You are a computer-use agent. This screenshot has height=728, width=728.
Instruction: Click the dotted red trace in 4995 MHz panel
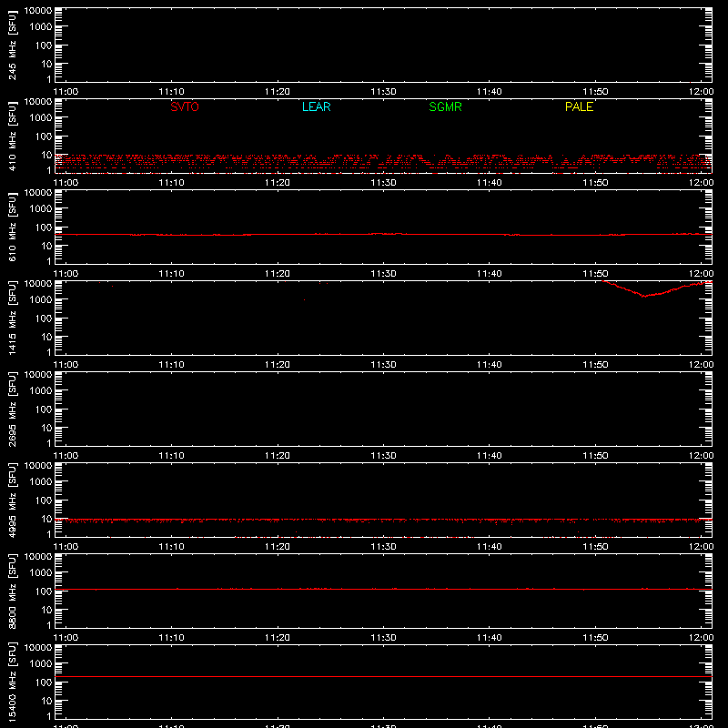(x=383, y=520)
